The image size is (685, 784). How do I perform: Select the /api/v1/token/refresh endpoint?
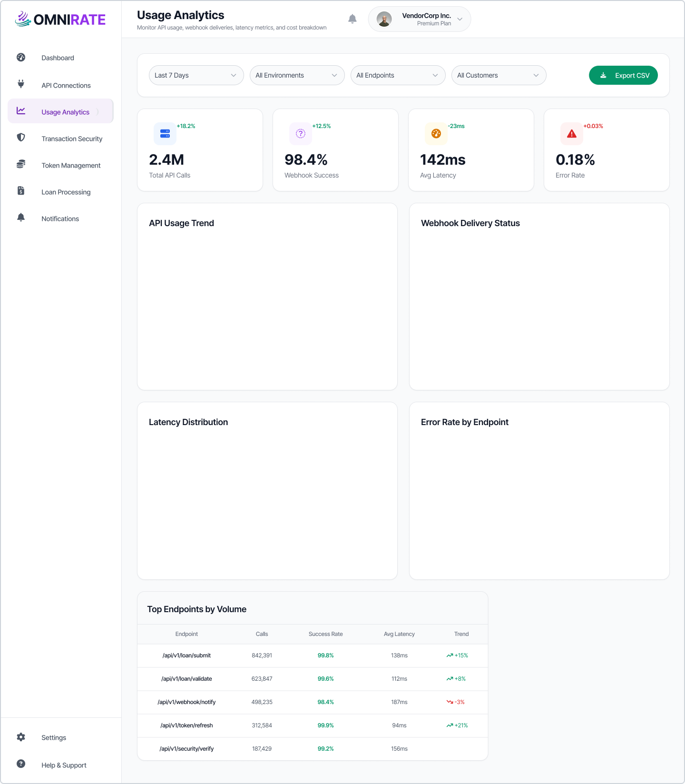click(186, 725)
